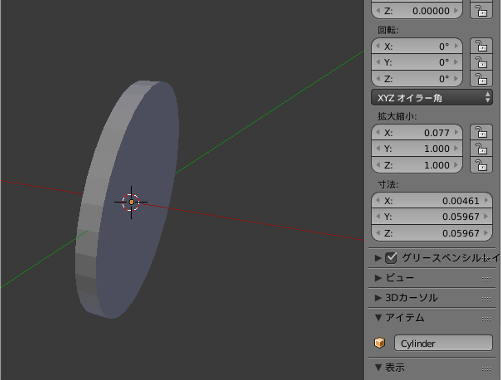This screenshot has height=380, width=501.
Task: Increase dimension X with right arrow
Action: (486, 200)
